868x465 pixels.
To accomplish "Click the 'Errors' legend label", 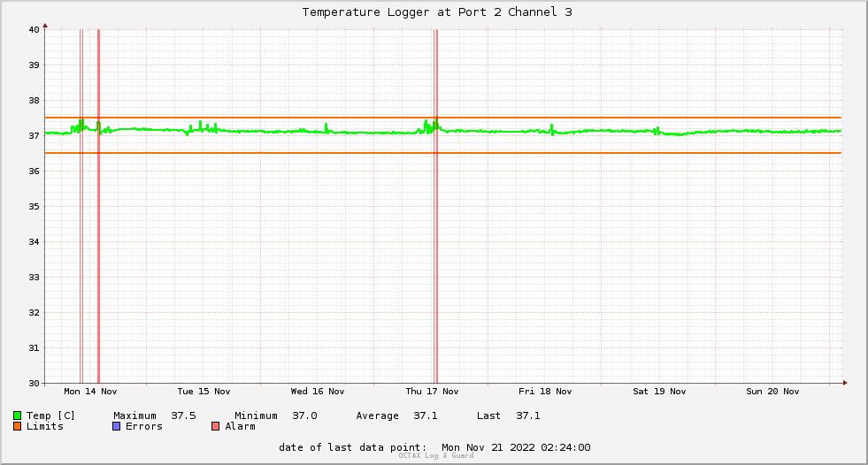I will pos(144,426).
